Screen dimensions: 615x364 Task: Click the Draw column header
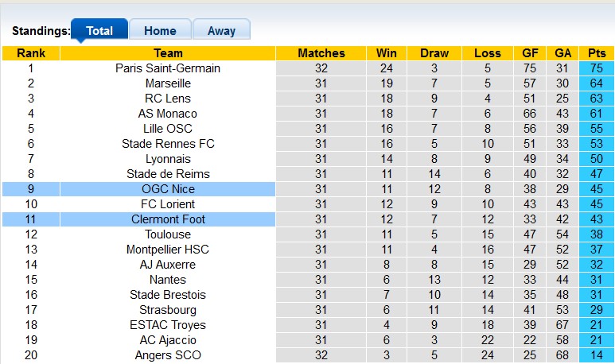[x=434, y=53]
